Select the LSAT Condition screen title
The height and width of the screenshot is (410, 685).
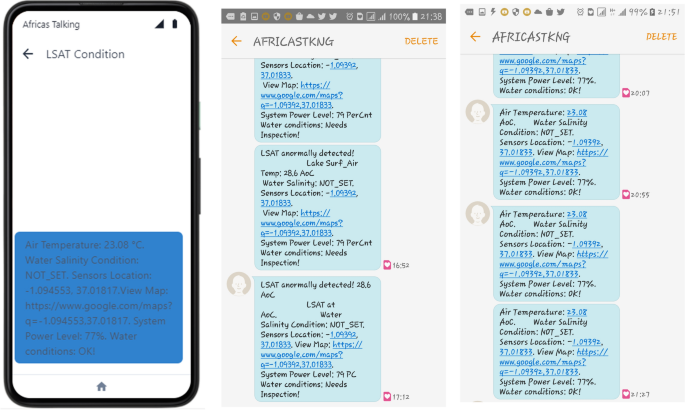(x=85, y=54)
